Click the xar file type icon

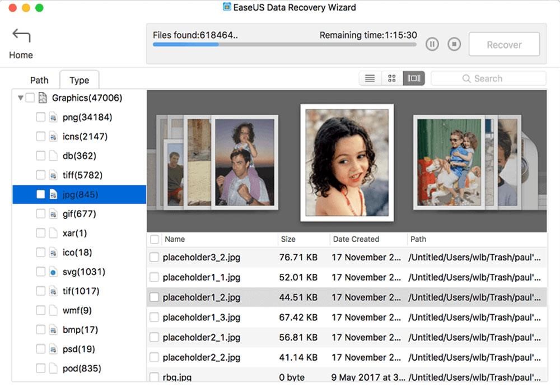tap(53, 233)
